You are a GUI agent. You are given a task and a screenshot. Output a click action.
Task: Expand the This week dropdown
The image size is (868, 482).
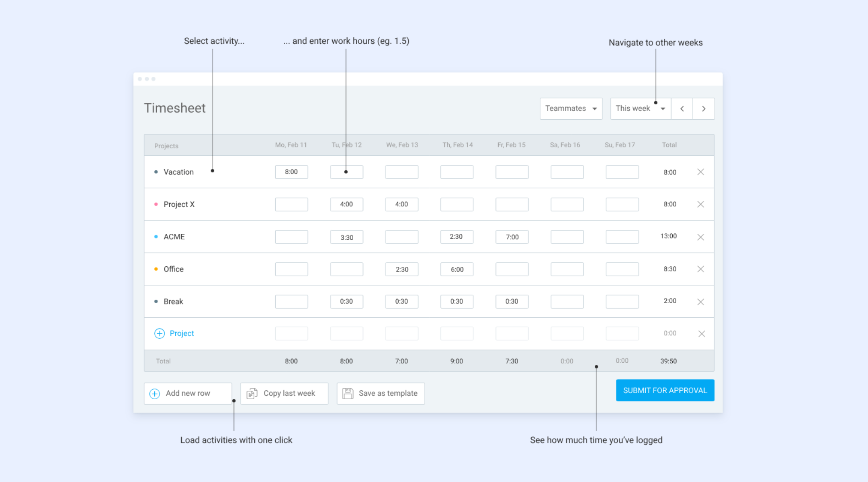coord(640,108)
